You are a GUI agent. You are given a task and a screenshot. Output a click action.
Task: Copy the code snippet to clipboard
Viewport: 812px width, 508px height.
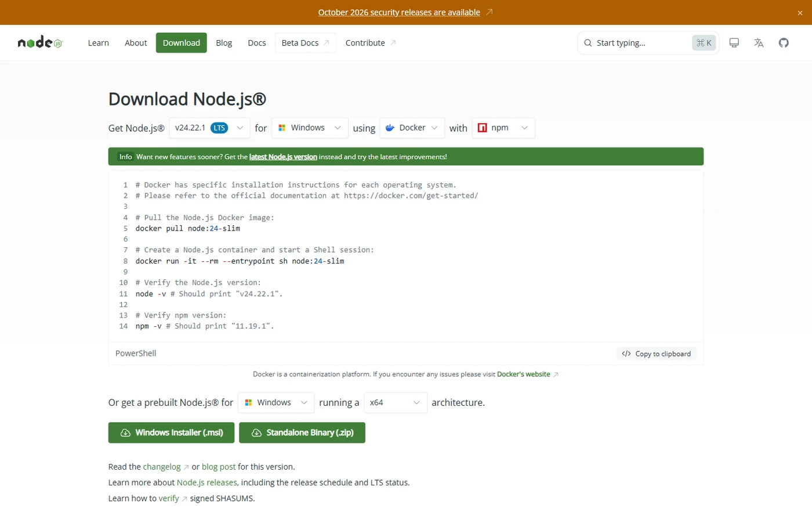(x=657, y=354)
